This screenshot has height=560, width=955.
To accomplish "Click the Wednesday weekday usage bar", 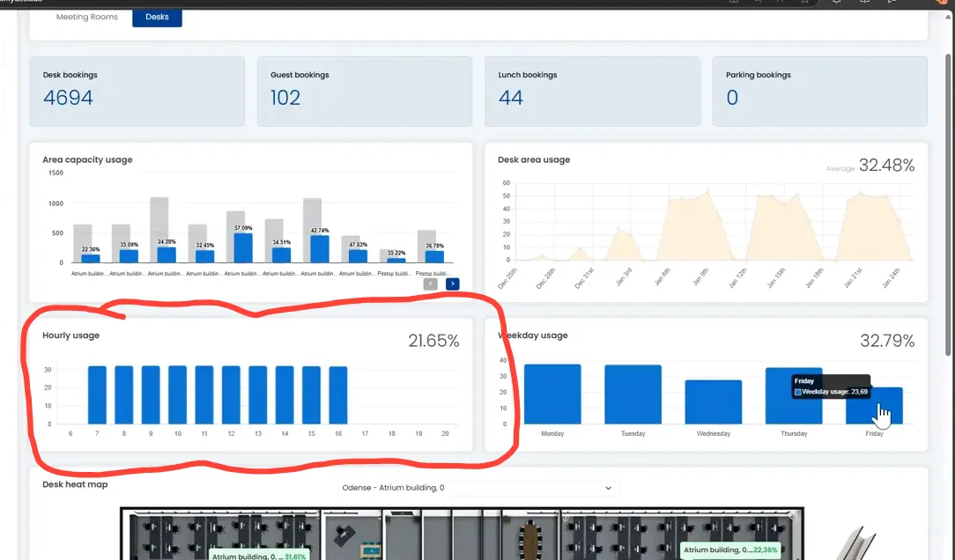I will pyautogui.click(x=714, y=402).
